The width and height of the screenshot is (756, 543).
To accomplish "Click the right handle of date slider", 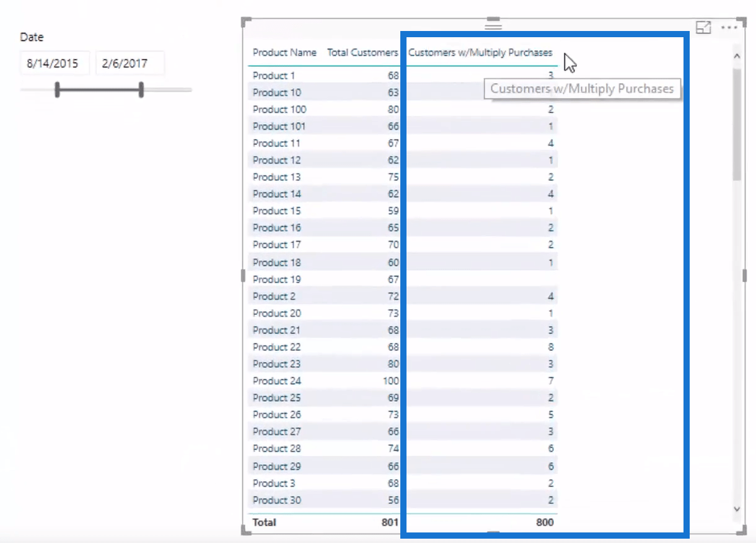I will tap(141, 90).
